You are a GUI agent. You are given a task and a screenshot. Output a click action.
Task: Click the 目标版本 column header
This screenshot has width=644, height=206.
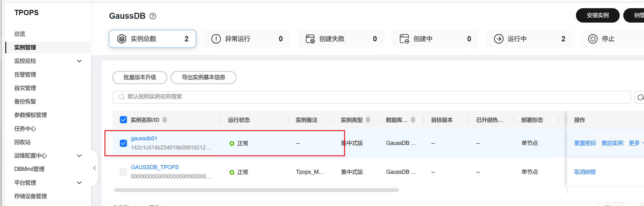(x=442, y=120)
